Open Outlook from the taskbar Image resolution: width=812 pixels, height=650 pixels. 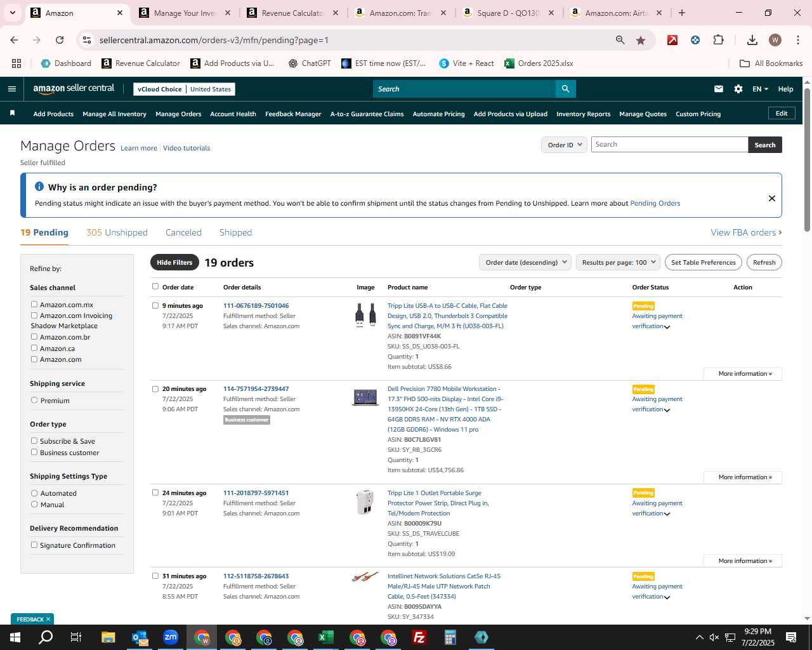[140, 637]
